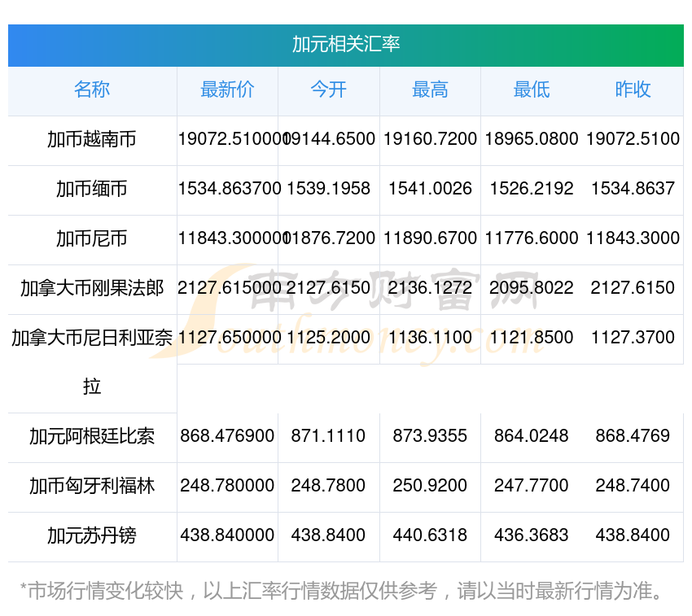Viewport: 692px width, 616px height.
Task: Click the 加币匈牙利福林 row name
Action: coord(92,486)
